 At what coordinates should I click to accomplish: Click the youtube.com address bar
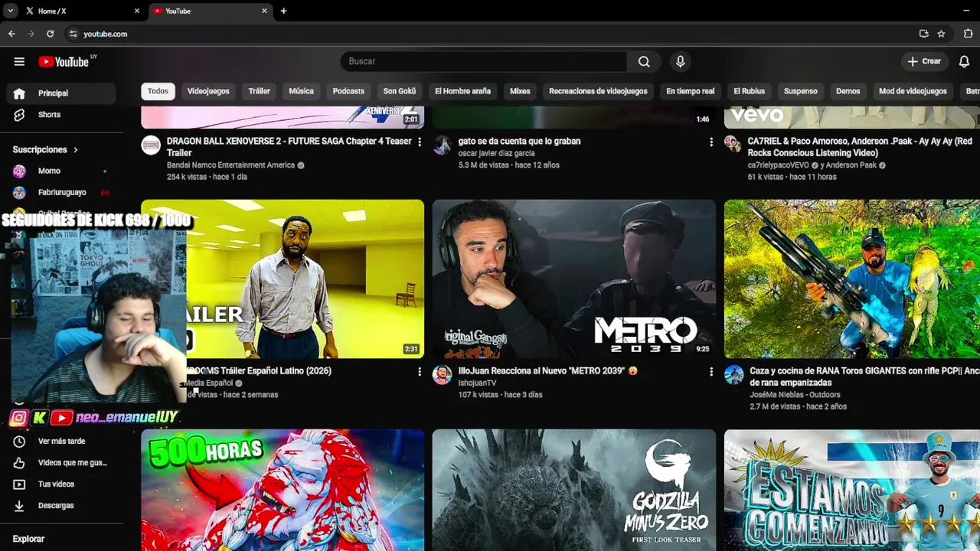click(x=490, y=34)
